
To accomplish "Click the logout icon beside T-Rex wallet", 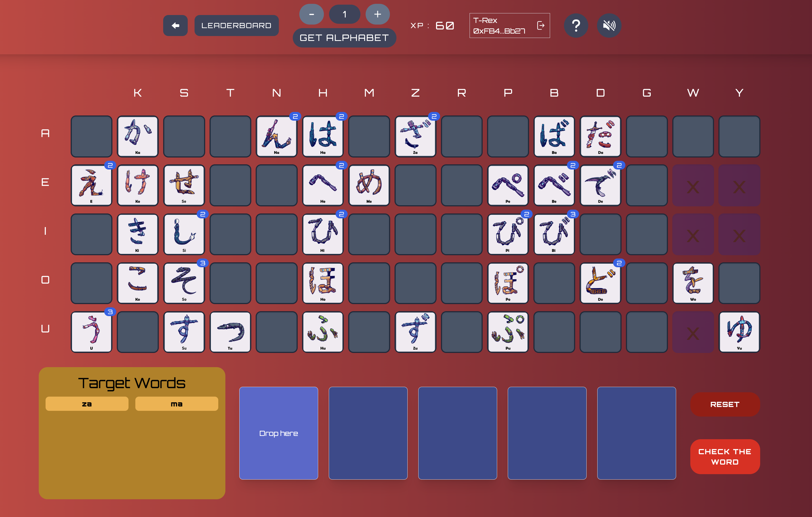I will click(541, 26).
